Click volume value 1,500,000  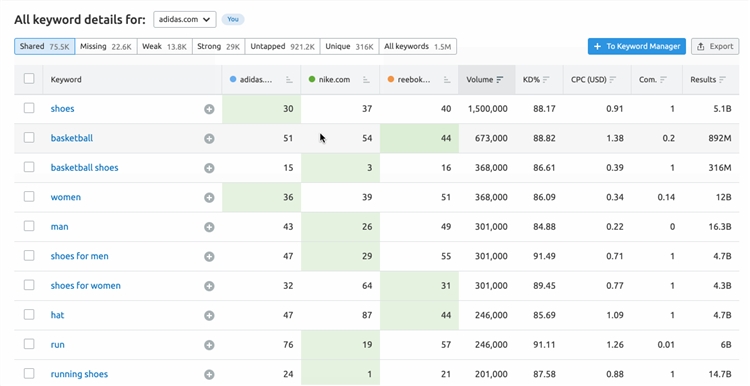tap(487, 109)
